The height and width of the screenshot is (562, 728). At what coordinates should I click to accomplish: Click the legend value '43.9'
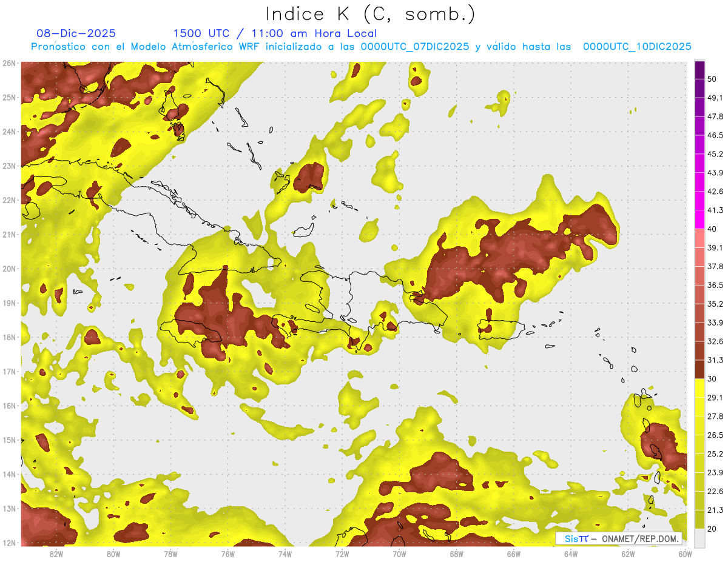click(x=715, y=173)
